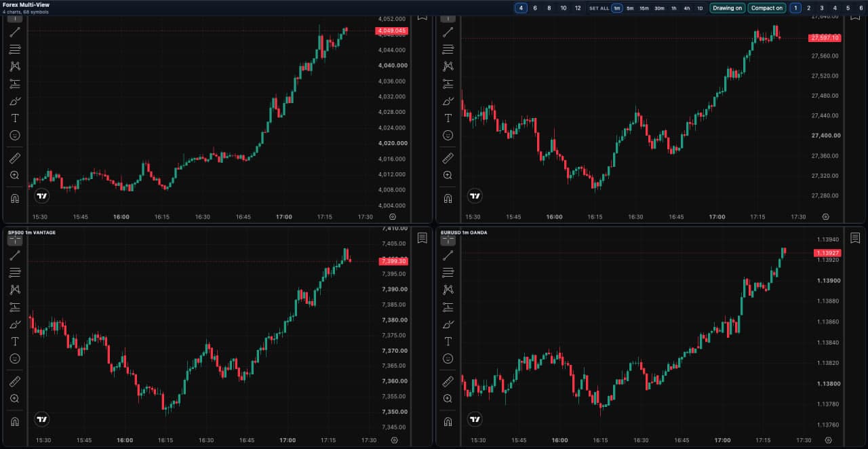The height and width of the screenshot is (449, 868).
Task: Click the EURUSD 1m OANDA symbol label
Action: pos(464,233)
